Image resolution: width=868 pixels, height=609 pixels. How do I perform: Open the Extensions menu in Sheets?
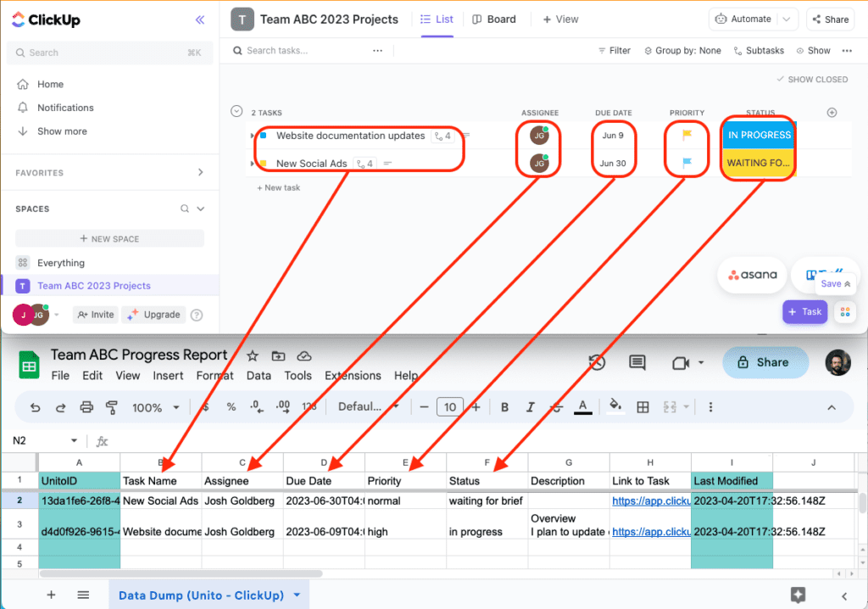[353, 376]
